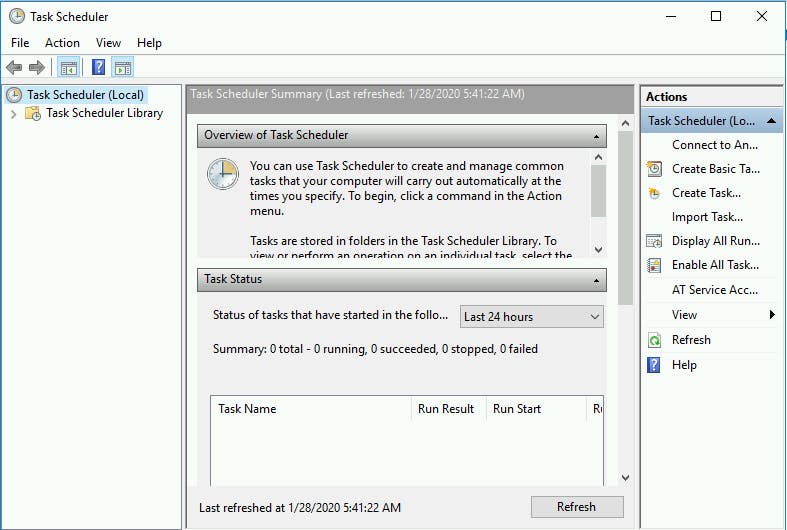Click summary pane vertical scrollbar thumb

(x=625, y=218)
